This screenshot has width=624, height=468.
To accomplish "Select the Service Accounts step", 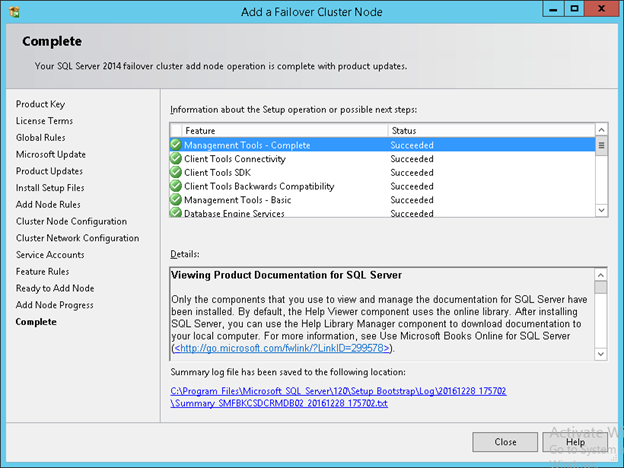I will [49, 255].
